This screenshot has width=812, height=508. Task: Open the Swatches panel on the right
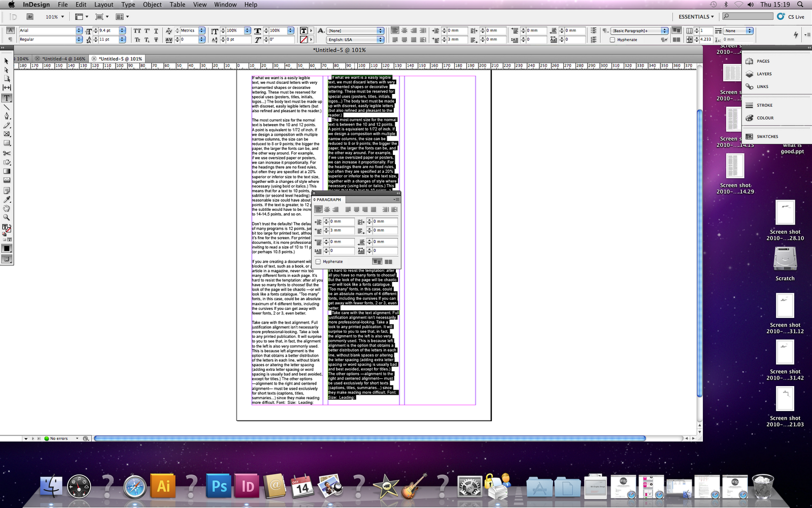(767, 136)
